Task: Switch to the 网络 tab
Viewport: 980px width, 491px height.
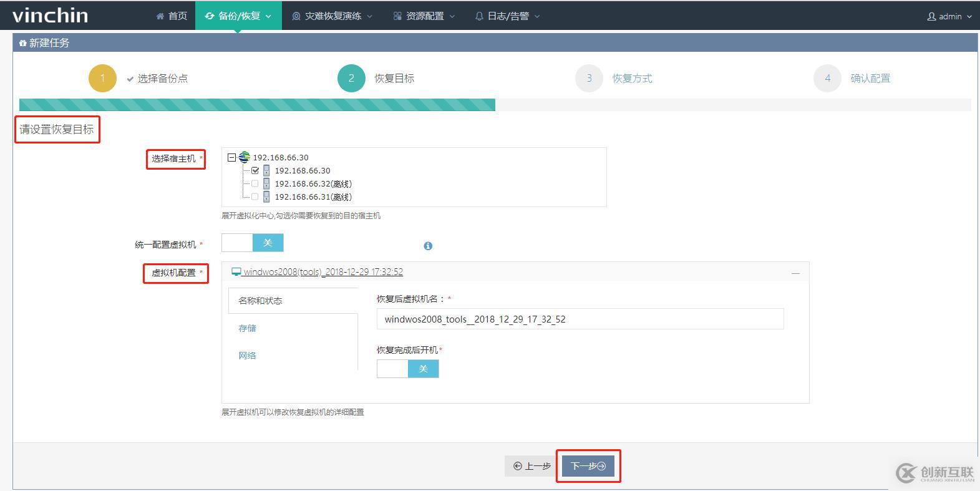Action: click(x=247, y=356)
